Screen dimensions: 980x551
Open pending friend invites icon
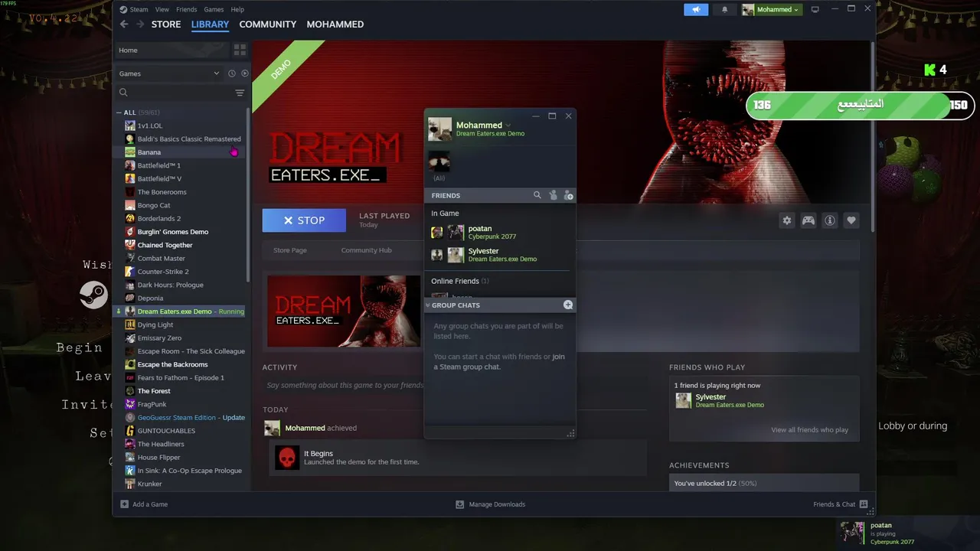pyautogui.click(x=553, y=195)
